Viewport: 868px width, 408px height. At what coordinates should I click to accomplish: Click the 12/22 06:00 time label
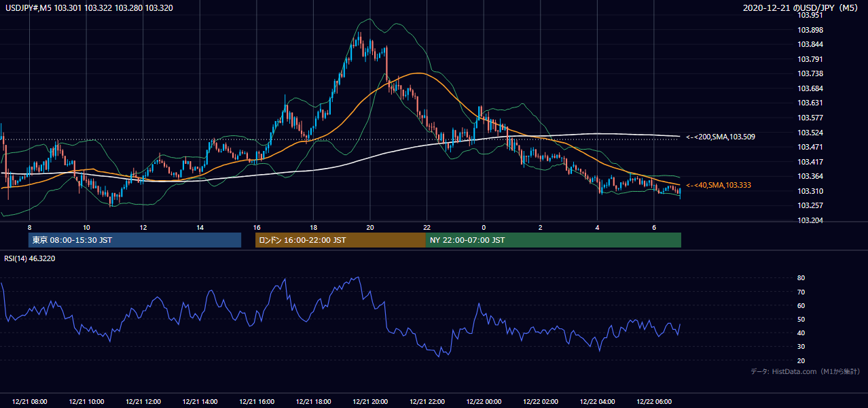tap(654, 402)
